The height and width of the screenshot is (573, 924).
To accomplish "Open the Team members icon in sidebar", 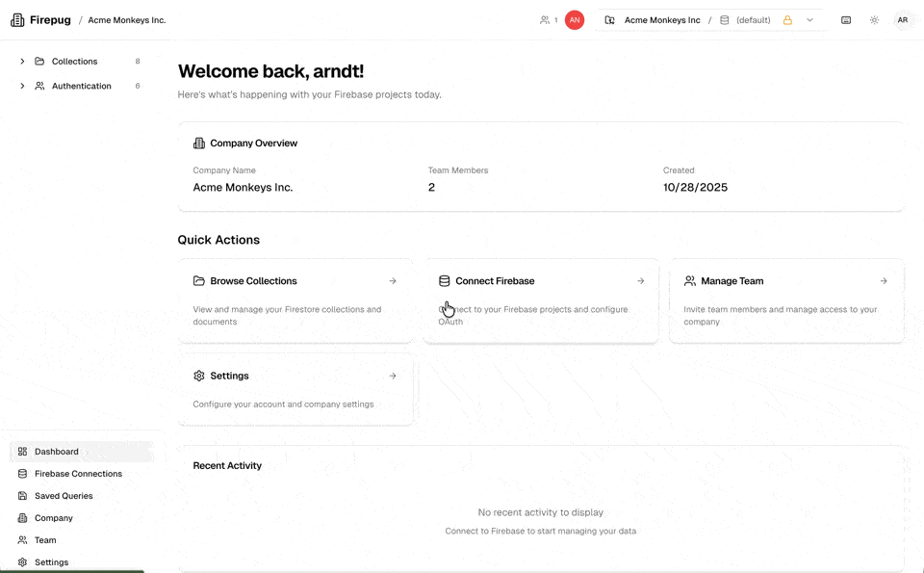I will (20, 539).
